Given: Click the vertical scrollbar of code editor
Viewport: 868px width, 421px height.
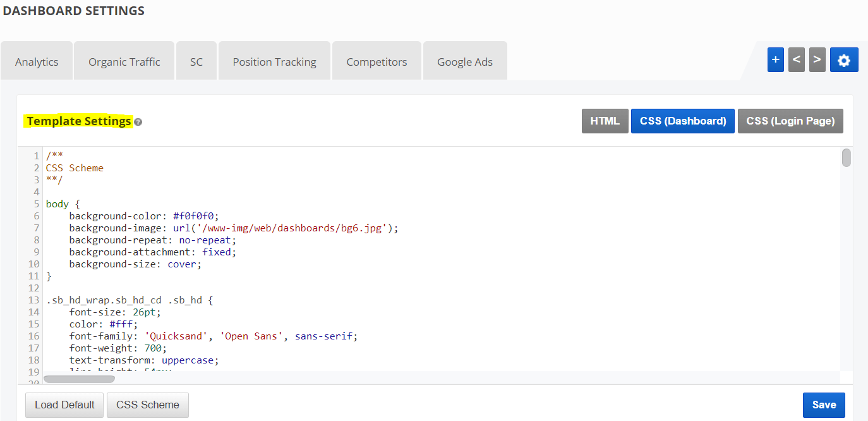Looking at the screenshot, I should (x=846, y=157).
